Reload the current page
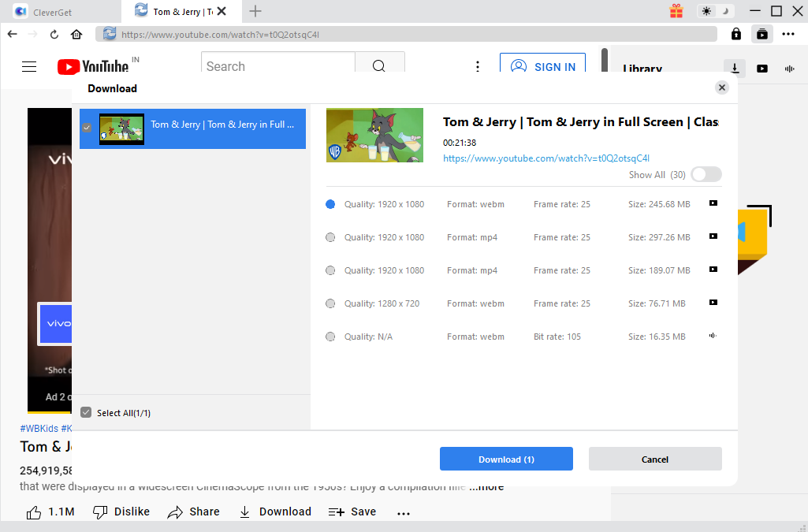This screenshot has height=532, width=808. 54,35
